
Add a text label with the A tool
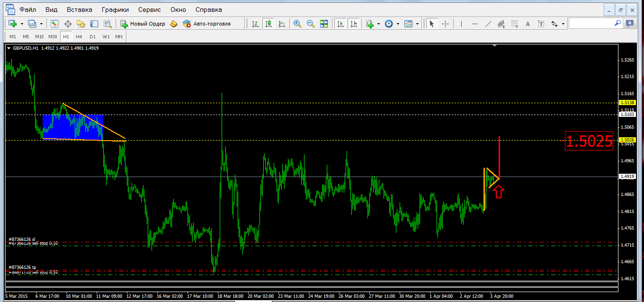click(528, 24)
